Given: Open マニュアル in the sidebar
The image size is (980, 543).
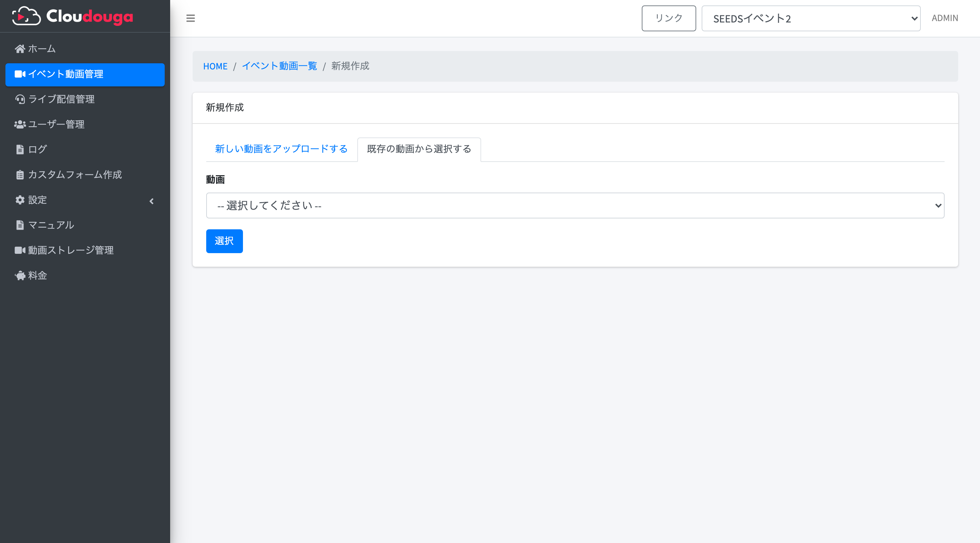Looking at the screenshot, I should (85, 225).
